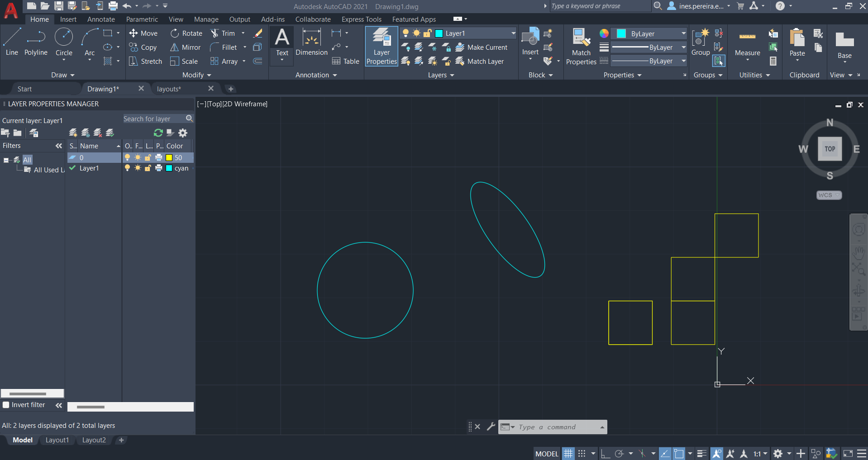Toggle plot printer icon for layer 0
868x460 pixels.
coord(158,157)
